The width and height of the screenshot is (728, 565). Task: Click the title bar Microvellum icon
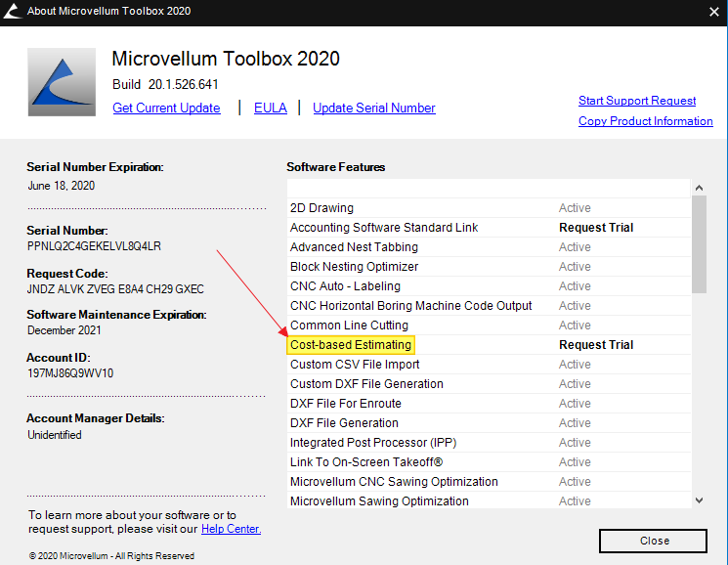pyautogui.click(x=12, y=11)
